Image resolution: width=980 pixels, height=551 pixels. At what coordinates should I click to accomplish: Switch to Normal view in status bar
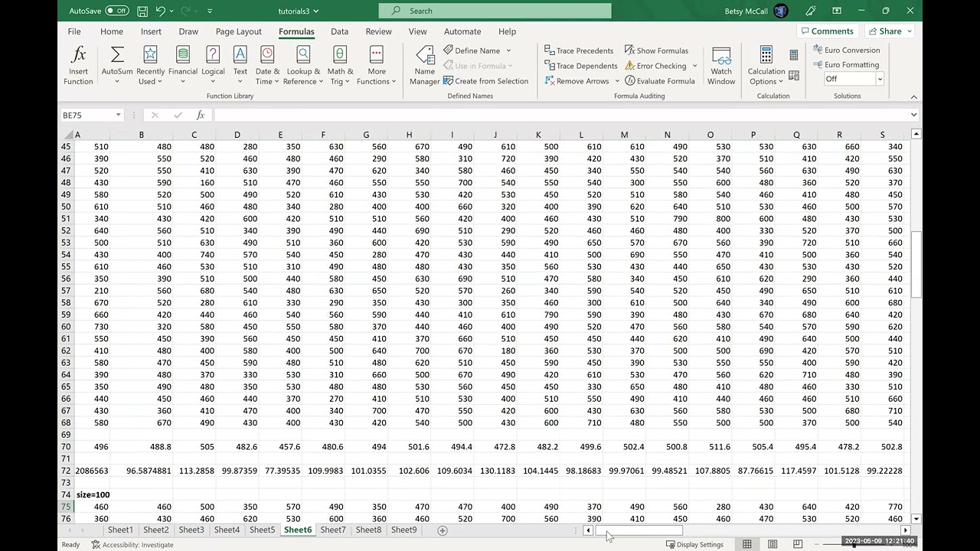click(x=746, y=544)
